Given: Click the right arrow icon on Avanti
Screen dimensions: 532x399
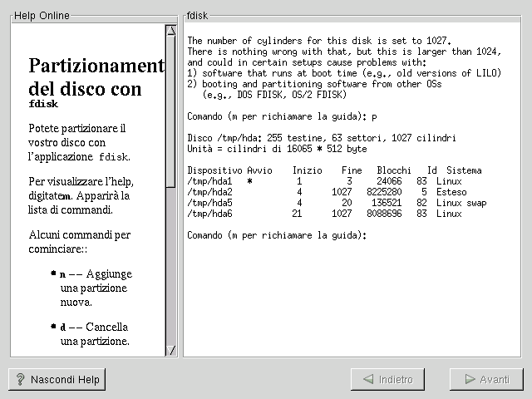Looking at the screenshot, I should tap(469, 380).
